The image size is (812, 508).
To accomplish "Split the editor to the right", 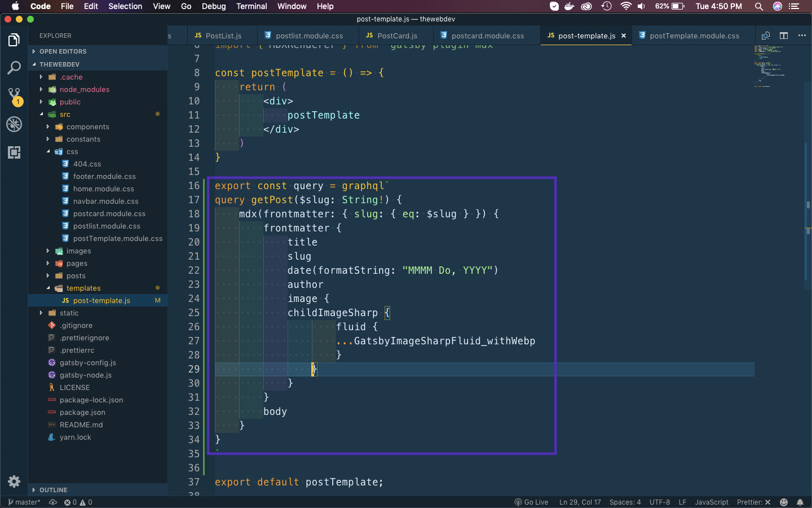I will pos(784,36).
